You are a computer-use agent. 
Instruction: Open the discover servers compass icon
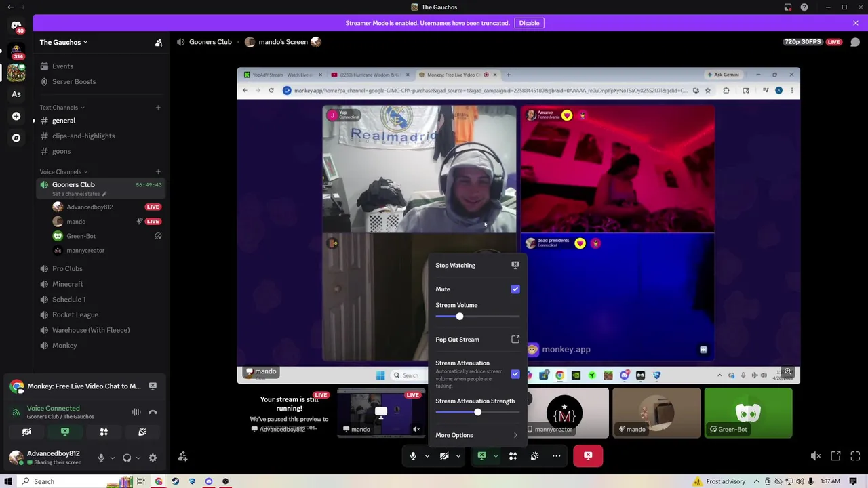(16, 138)
